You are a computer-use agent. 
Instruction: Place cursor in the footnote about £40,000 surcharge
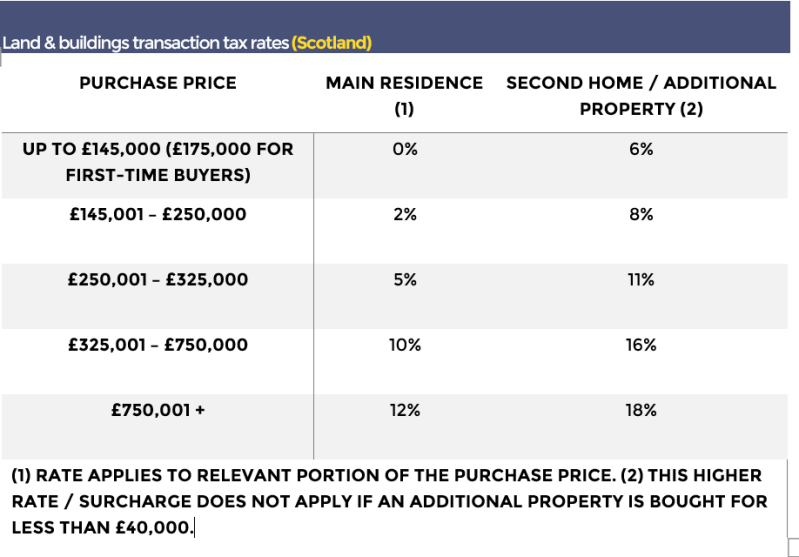[x=388, y=501]
